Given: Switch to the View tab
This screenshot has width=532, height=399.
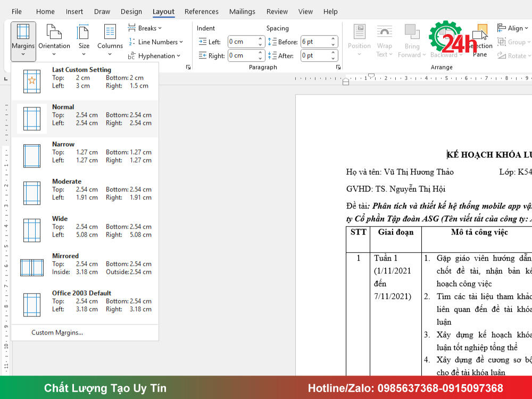Looking at the screenshot, I should click(x=305, y=12).
